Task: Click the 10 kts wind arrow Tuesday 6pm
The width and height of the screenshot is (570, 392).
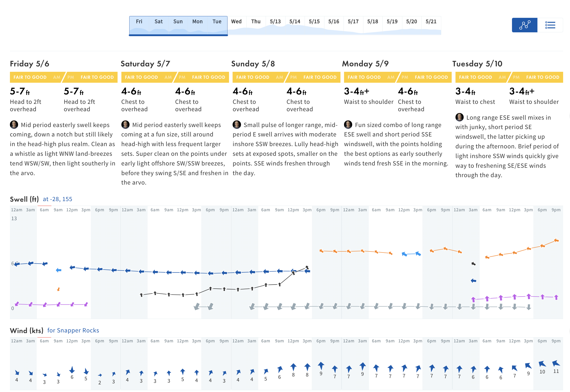Action: [542, 364]
